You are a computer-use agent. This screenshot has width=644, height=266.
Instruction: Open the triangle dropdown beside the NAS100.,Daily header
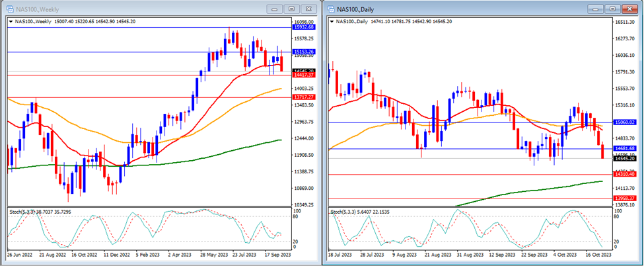[332, 21]
